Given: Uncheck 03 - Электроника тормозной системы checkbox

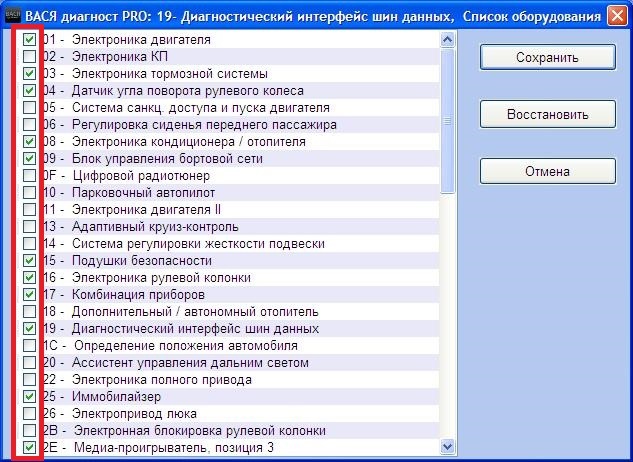Looking at the screenshot, I should (29, 74).
